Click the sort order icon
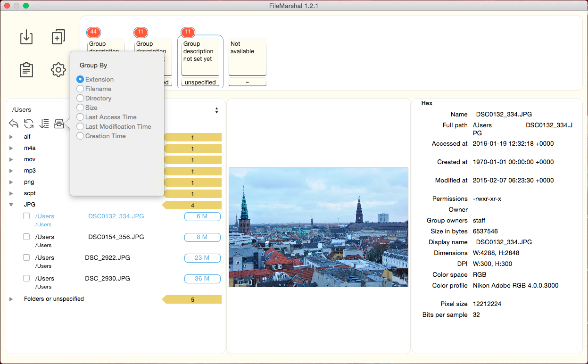The height and width of the screenshot is (364, 588). tap(44, 124)
